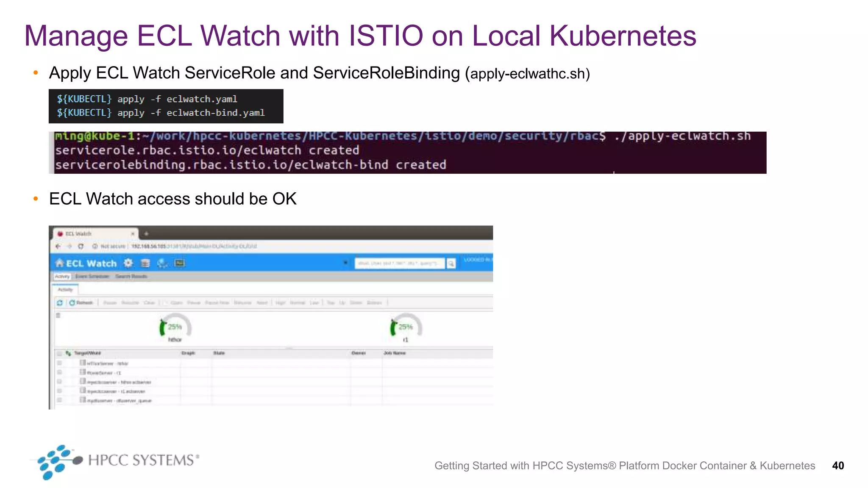Viewport: 868px width, 488px height.
Task: Click the servicerole eclwatch created line
Action: (207, 150)
